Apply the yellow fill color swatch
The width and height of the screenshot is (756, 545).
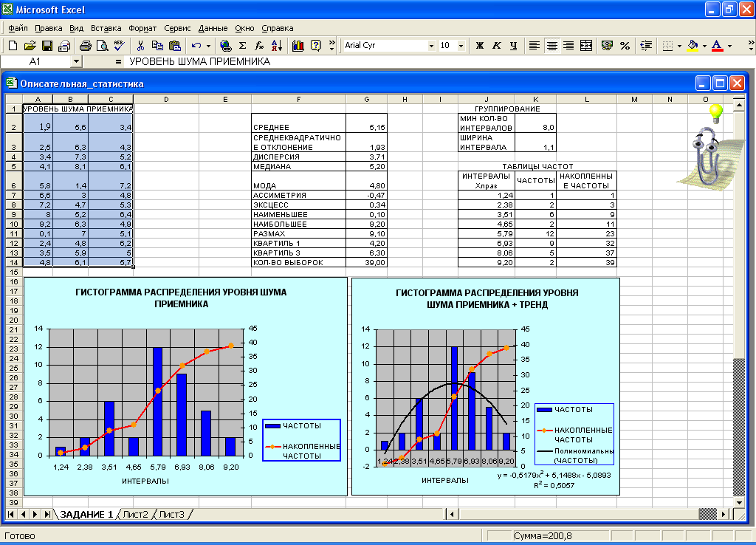coord(693,45)
